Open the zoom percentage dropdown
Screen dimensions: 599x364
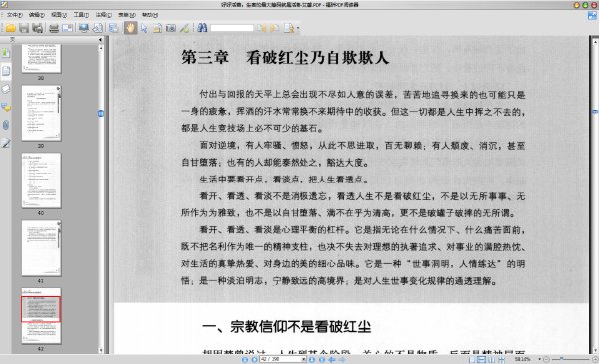tap(539, 359)
